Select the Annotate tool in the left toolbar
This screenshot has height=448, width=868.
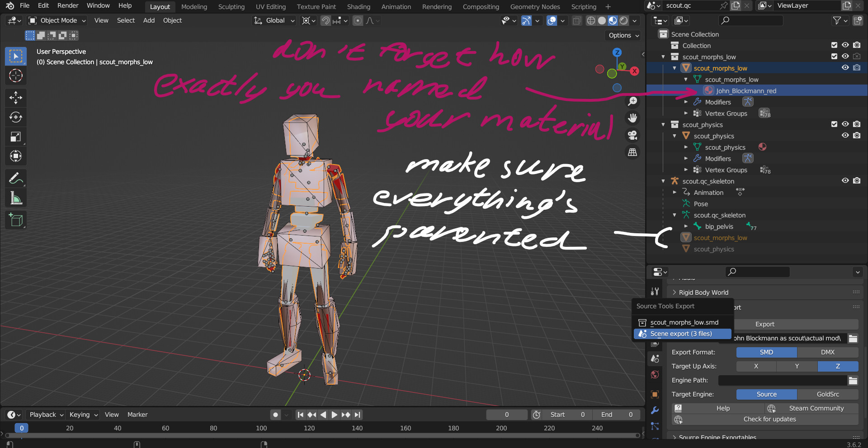(x=16, y=178)
